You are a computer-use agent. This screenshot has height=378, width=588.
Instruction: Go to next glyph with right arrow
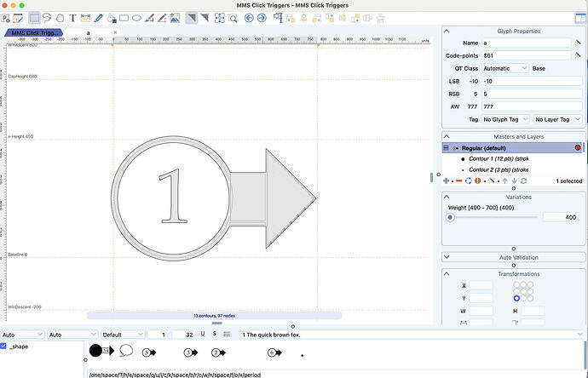pos(262,18)
